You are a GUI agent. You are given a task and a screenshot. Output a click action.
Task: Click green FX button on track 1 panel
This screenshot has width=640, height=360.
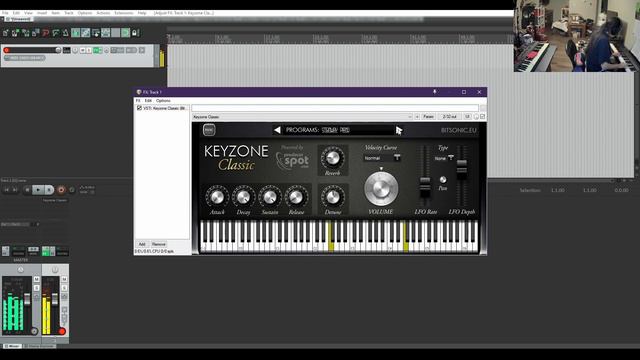coord(97,50)
